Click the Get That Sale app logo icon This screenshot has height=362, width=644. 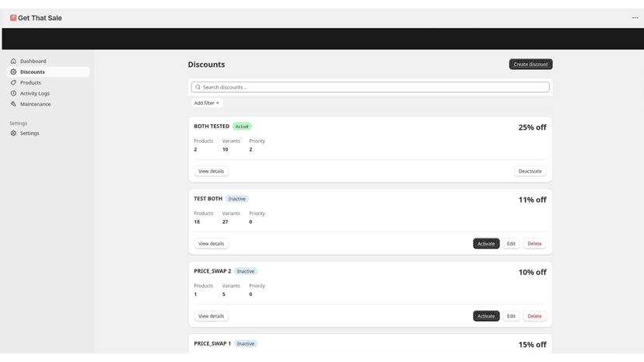click(13, 18)
